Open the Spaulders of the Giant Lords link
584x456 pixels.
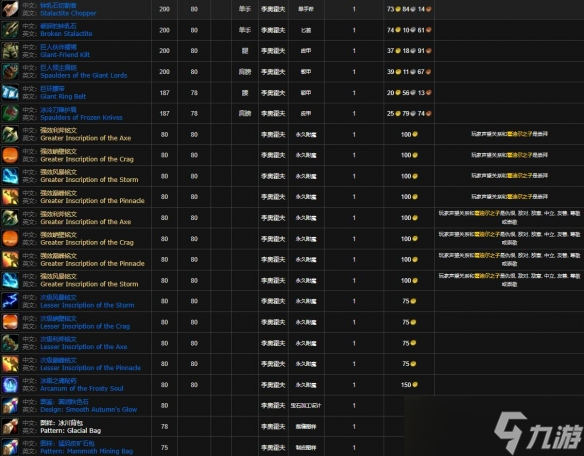click(x=84, y=76)
